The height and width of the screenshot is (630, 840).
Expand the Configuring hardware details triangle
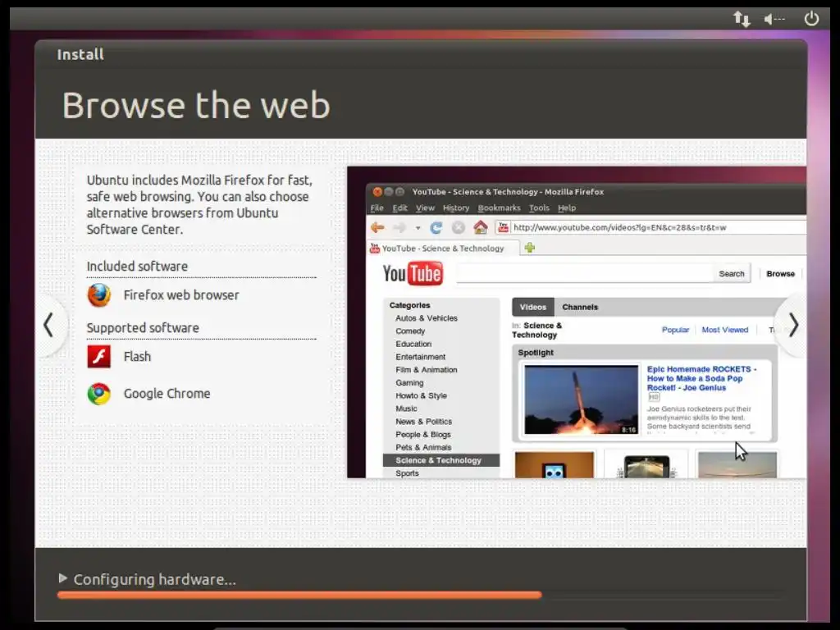point(62,578)
